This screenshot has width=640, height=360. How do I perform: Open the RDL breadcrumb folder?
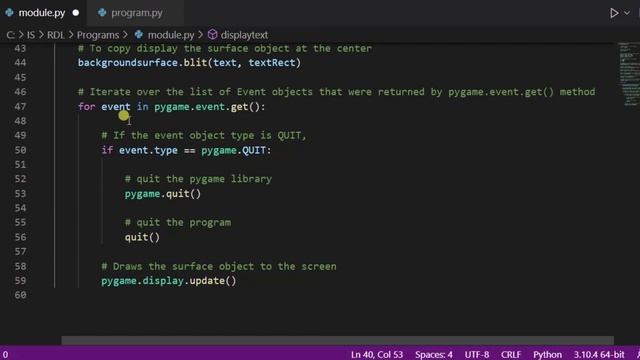point(56,35)
